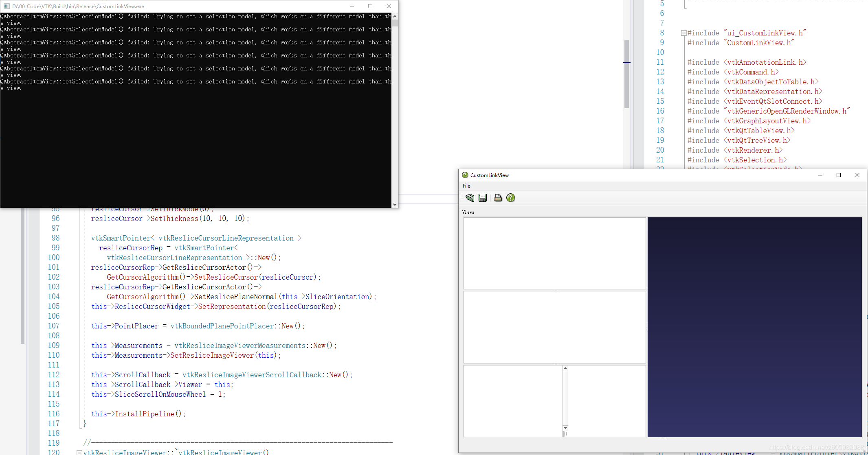This screenshot has height=455, width=868.
Task: Click the console window title bar icon
Action: tap(7, 6)
